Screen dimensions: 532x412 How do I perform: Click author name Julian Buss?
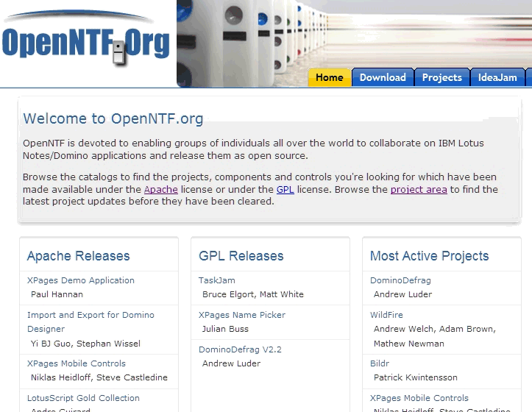click(x=225, y=329)
